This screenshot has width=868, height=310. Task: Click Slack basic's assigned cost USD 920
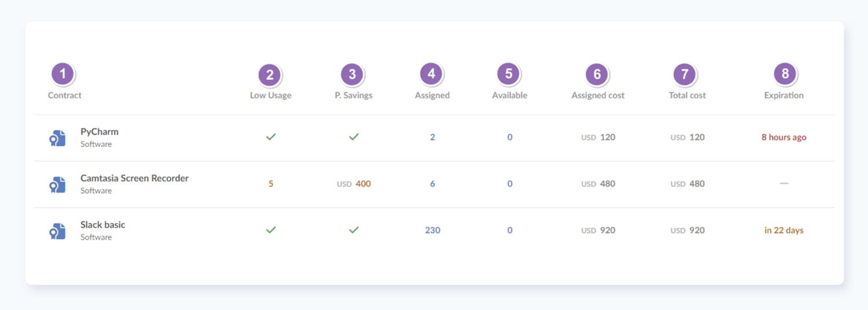point(598,230)
